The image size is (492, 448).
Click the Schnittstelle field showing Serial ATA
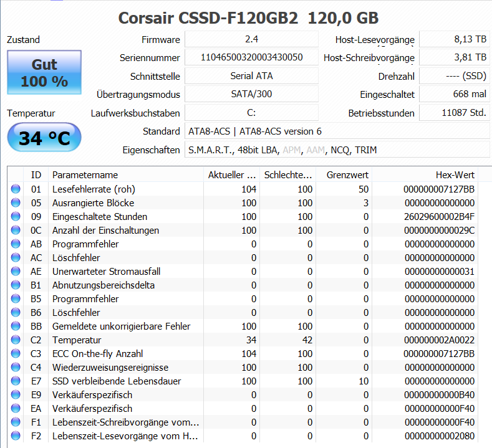coord(252,76)
